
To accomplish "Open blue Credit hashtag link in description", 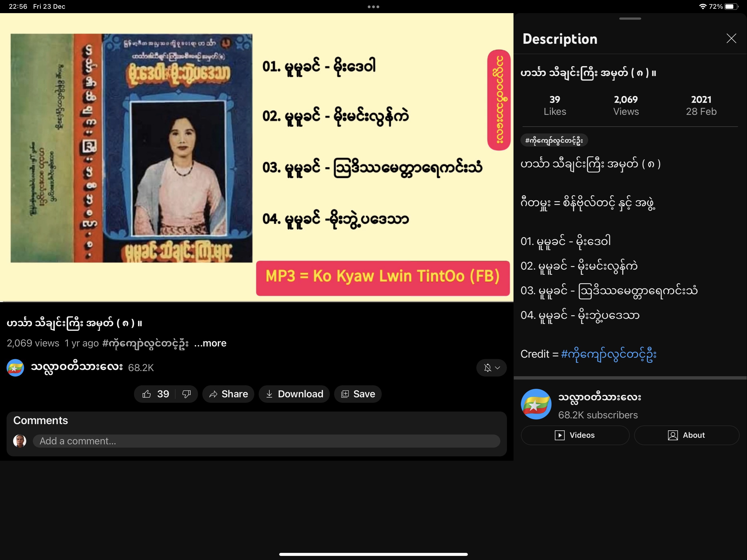I will 609,354.
